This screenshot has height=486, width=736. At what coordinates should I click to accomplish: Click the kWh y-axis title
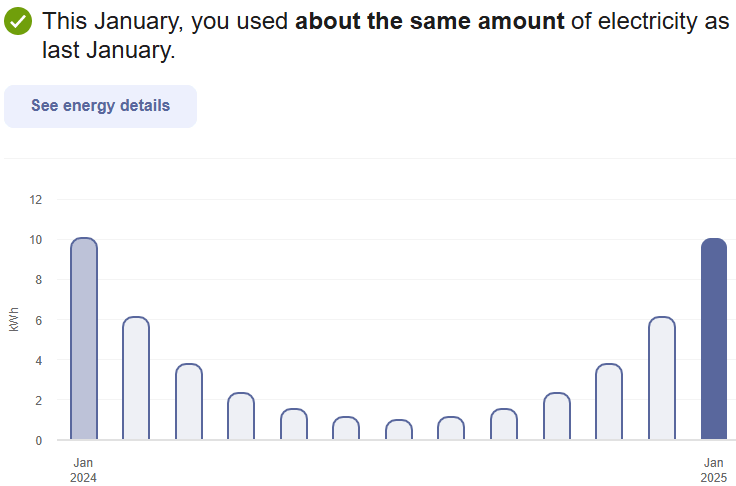13,320
